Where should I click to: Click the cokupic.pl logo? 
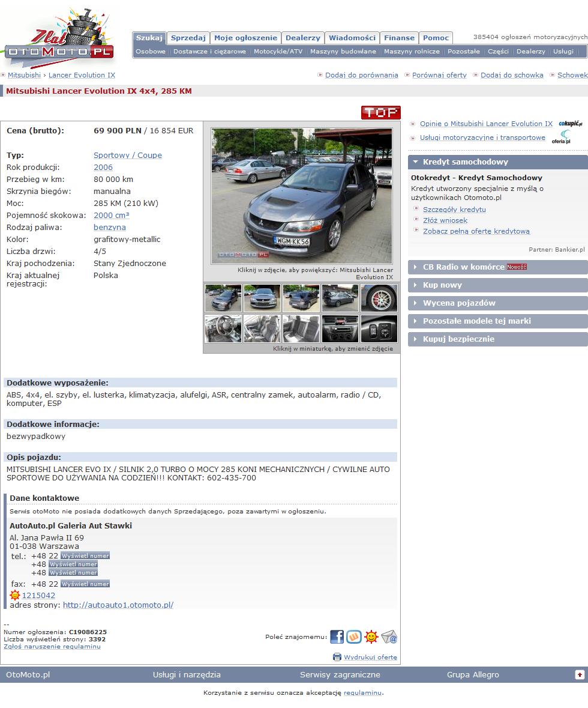click(571, 124)
